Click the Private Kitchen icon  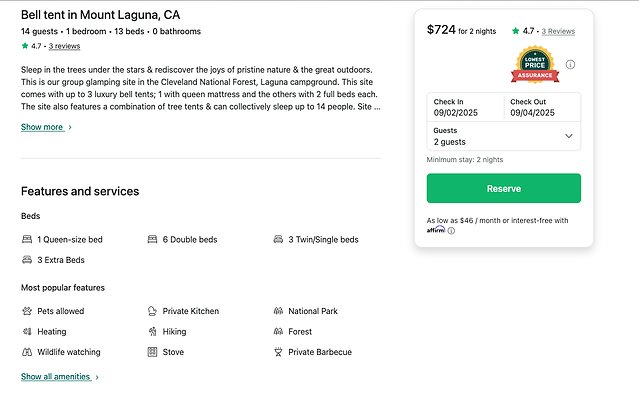pyautogui.click(x=152, y=311)
